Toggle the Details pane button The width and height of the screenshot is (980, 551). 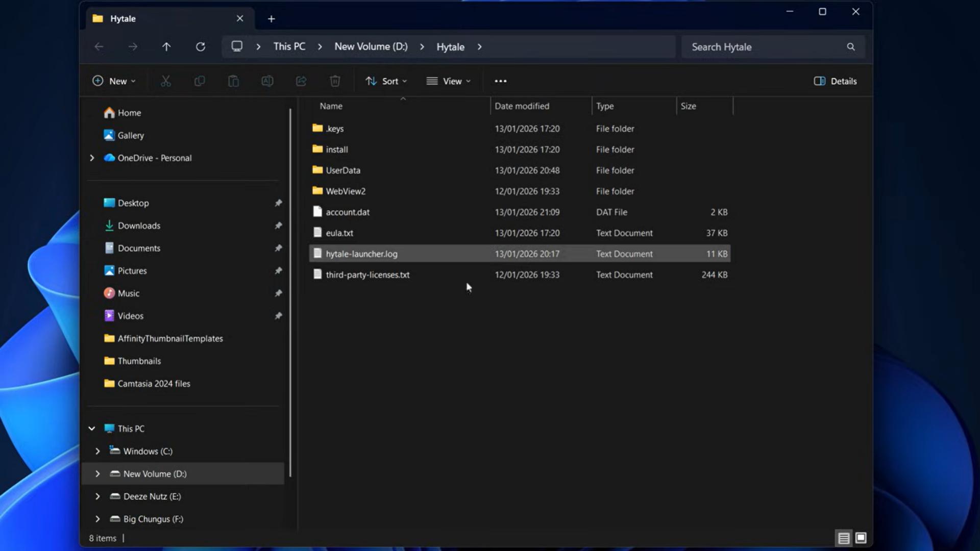[x=835, y=81]
